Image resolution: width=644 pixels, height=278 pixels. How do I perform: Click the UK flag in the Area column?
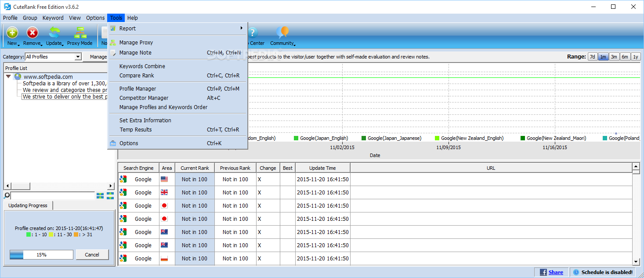point(164,193)
